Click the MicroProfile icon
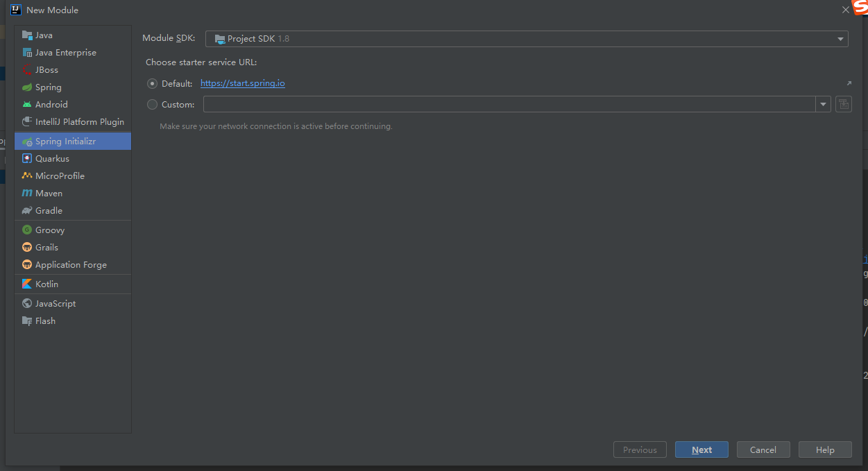 [x=27, y=176]
